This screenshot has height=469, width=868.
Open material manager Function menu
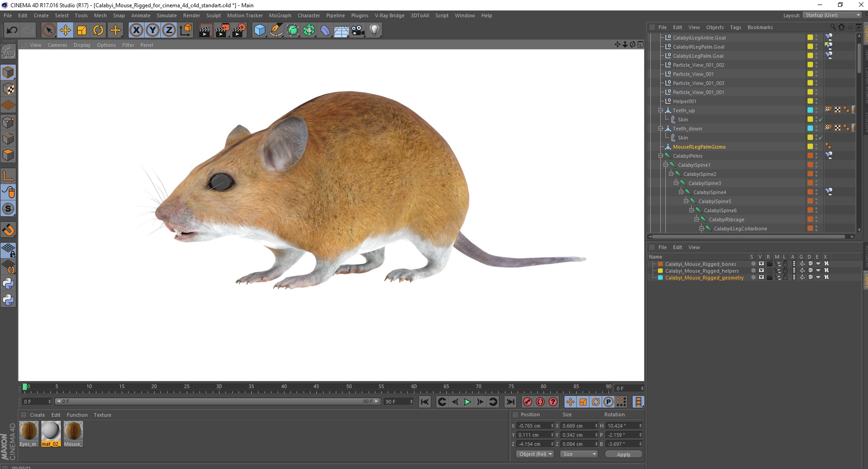click(77, 415)
